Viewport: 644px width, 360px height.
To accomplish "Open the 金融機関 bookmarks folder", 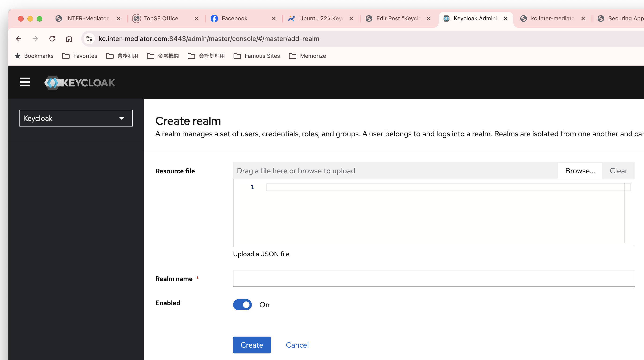I will point(163,56).
